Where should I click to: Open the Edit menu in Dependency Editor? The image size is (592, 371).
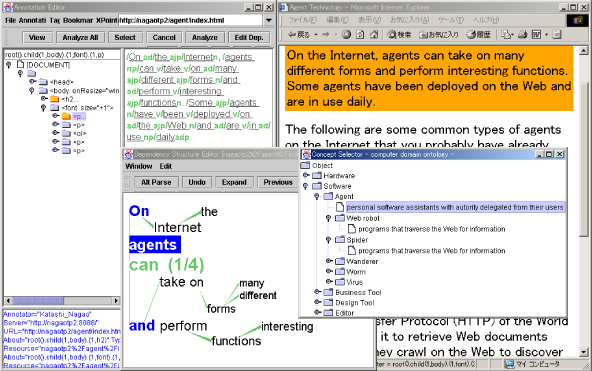[x=165, y=166]
